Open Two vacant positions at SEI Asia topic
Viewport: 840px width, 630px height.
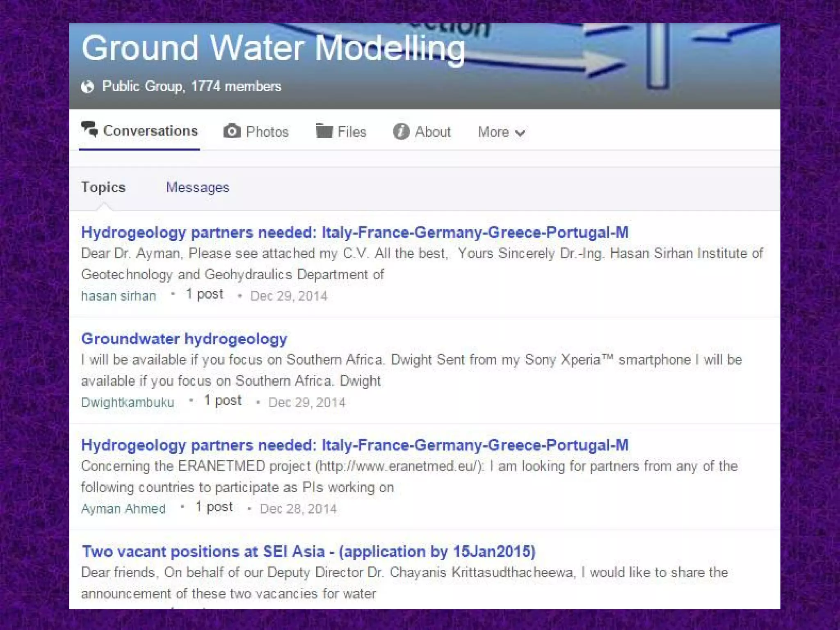308,552
